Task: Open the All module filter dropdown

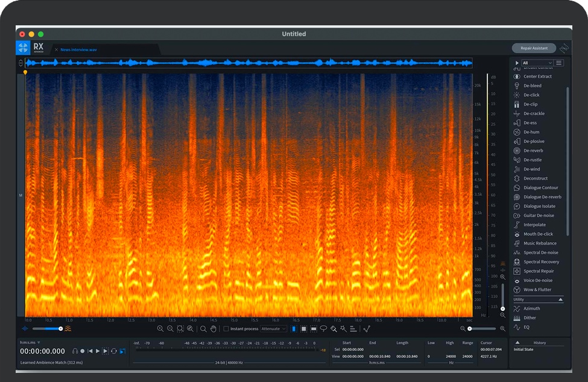Action: click(537, 63)
